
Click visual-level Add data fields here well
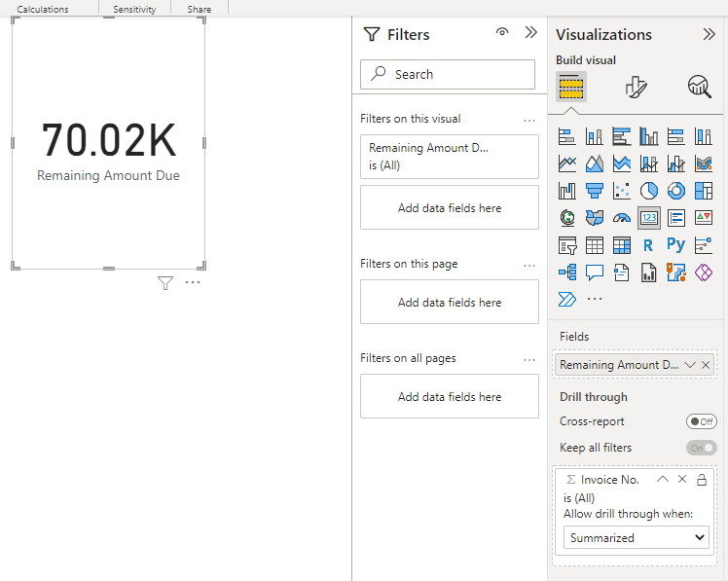pos(450,207)
